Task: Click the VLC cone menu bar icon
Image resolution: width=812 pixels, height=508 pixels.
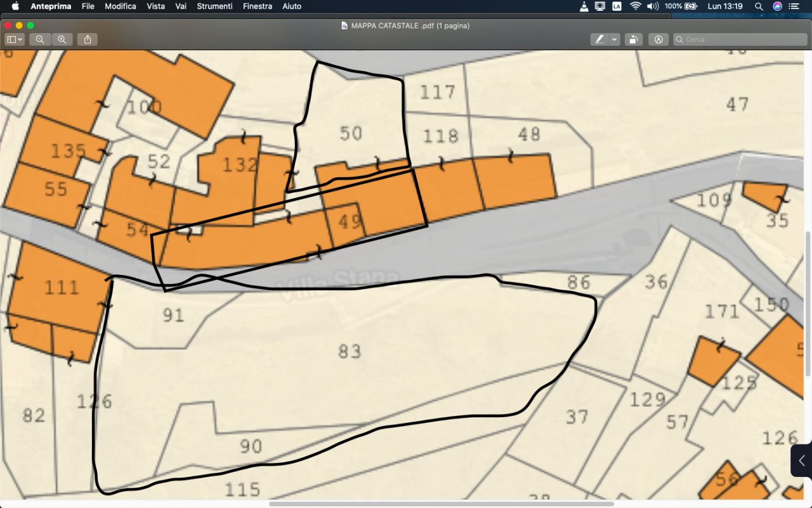Action: point(584,6)
